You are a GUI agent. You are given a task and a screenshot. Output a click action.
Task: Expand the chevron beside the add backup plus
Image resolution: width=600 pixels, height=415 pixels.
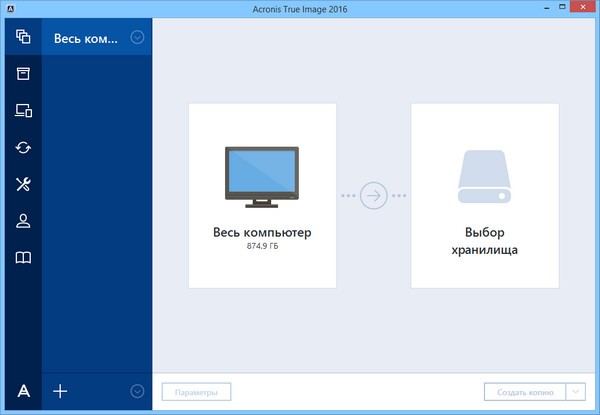(138, 391)
